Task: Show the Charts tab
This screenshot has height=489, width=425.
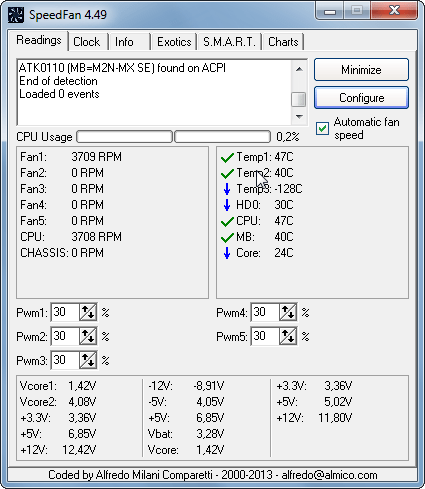Action: [283, 42]
